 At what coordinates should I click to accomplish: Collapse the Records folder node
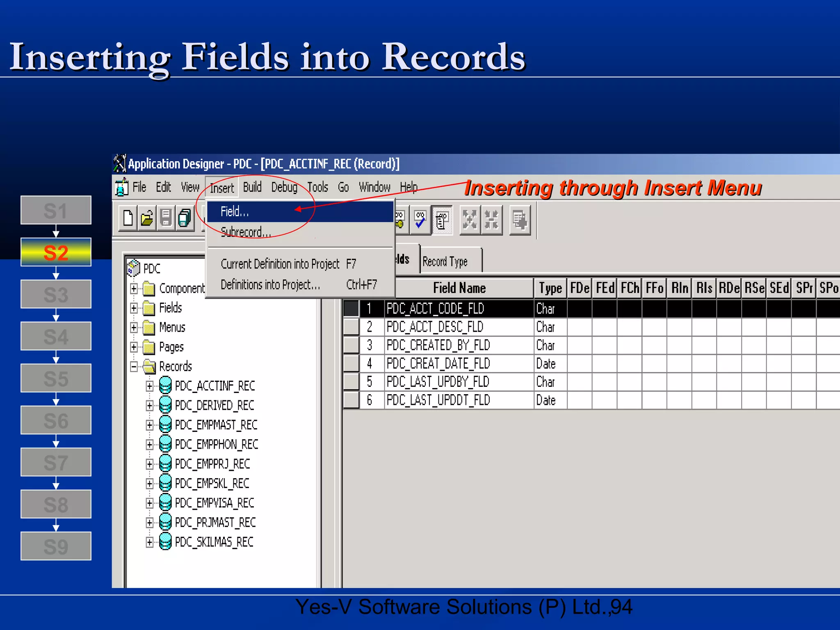(x=134, y=367)
